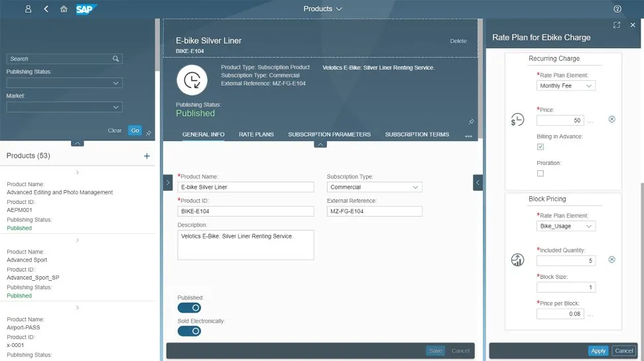Image resolution: width=644 pixels, height=361 pixels.
Task: Go to the home page icon
Action: click(64, 9)
